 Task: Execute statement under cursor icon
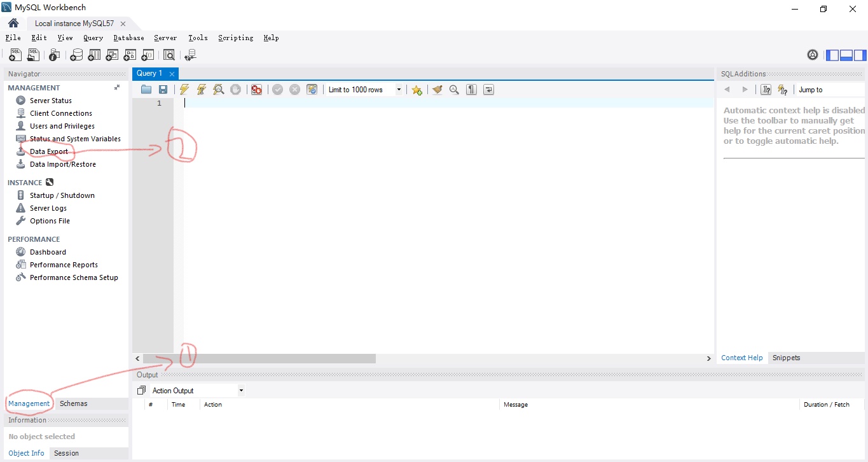(202, 90)
